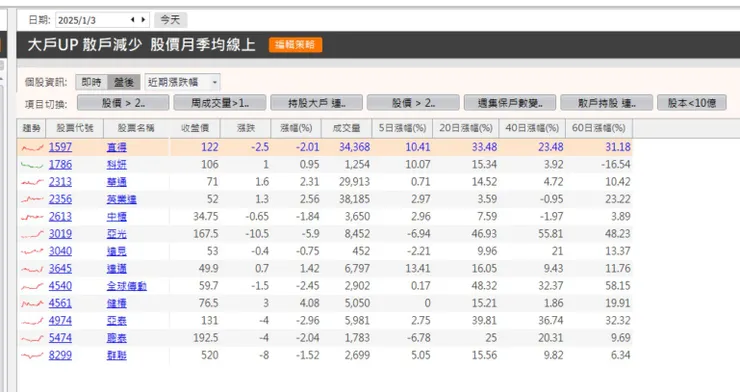The image size is (740, 392).
Task: Open stock code link 4974
Action: (x=60, y=321)
